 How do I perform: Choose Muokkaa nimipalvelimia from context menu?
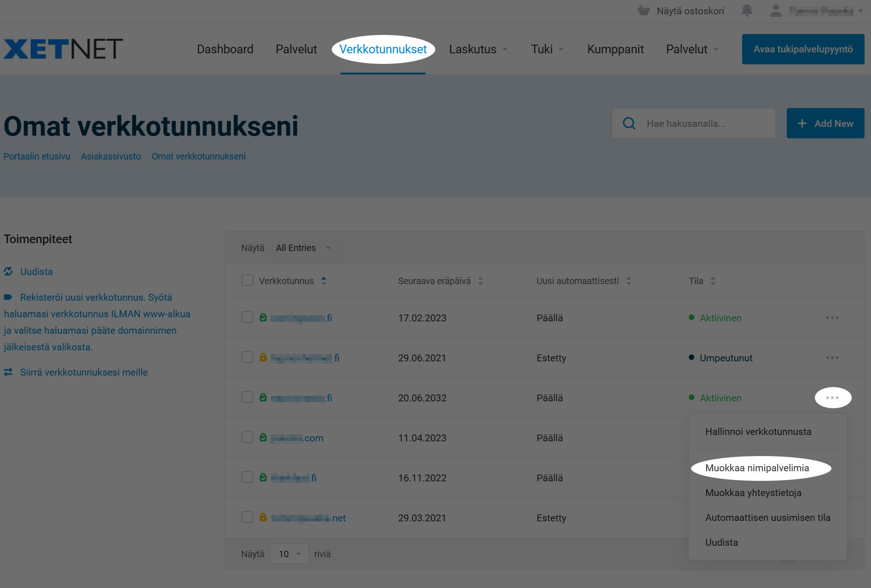[x=757, y=468]
